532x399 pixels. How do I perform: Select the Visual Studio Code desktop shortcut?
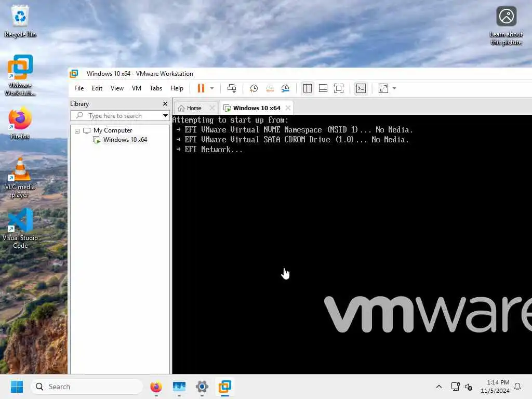20,229
